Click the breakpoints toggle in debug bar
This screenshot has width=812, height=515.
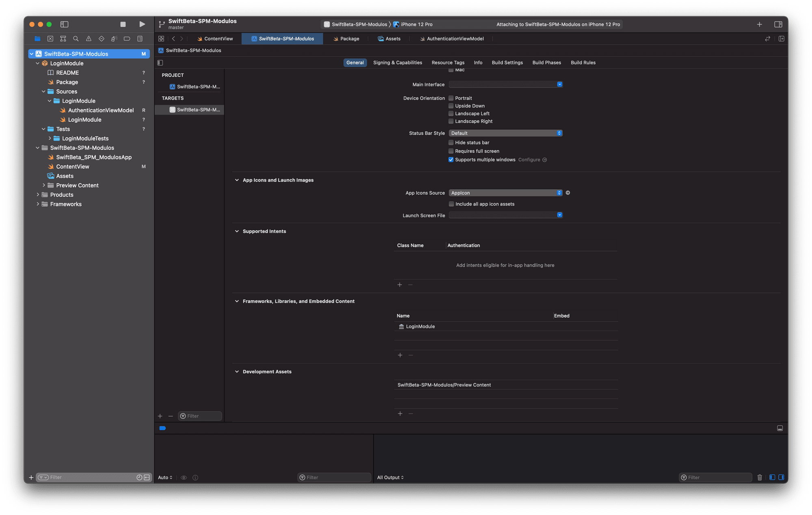[162, 428]
